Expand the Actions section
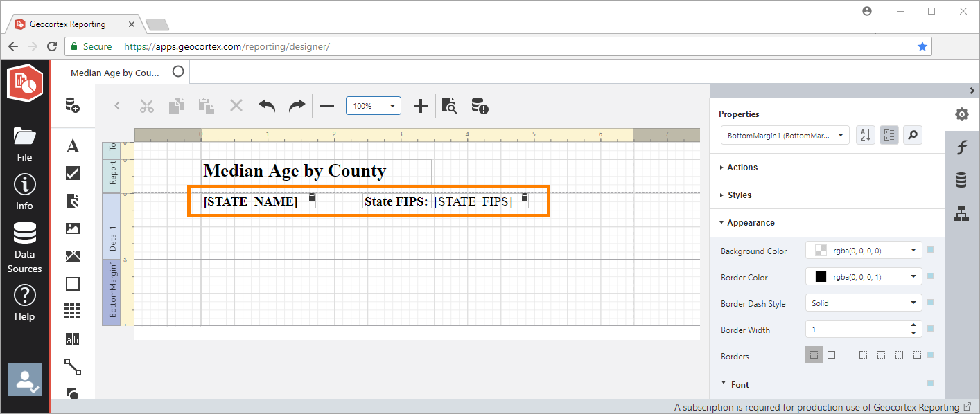 click(x=742, y=168)
